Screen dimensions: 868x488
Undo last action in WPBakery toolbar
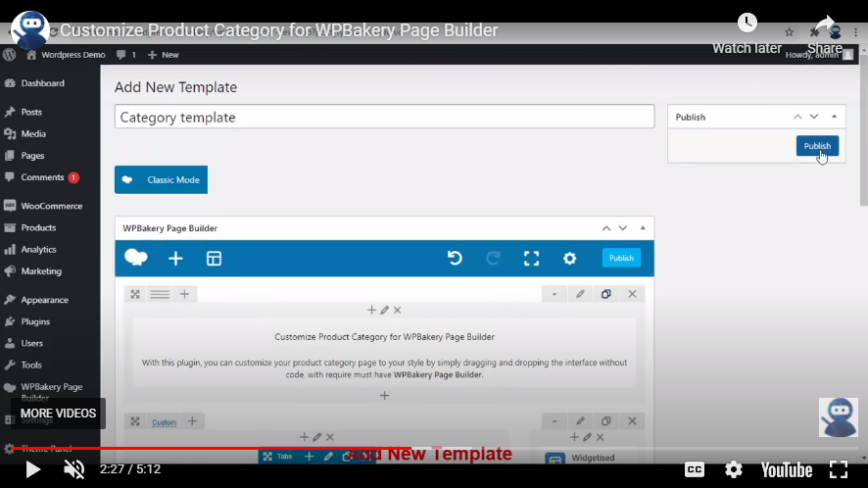(x=455, y=258)
